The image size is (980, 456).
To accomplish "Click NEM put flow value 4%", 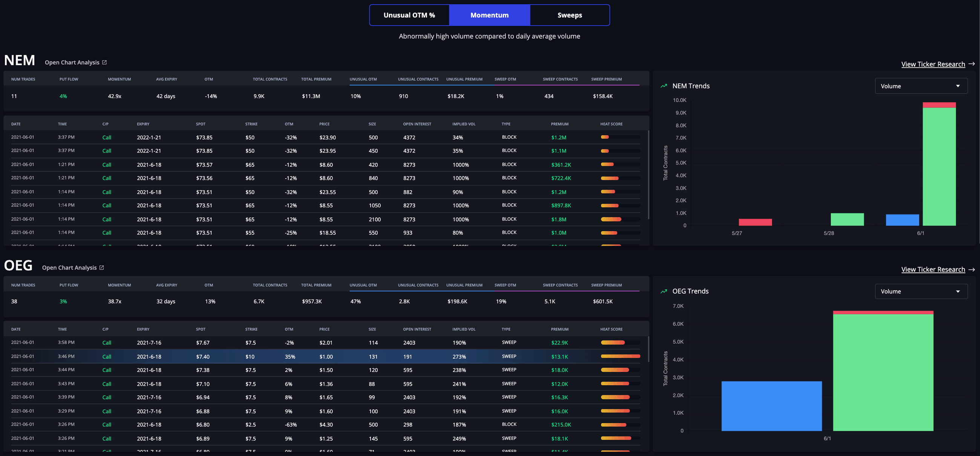I will coord(63,96).
